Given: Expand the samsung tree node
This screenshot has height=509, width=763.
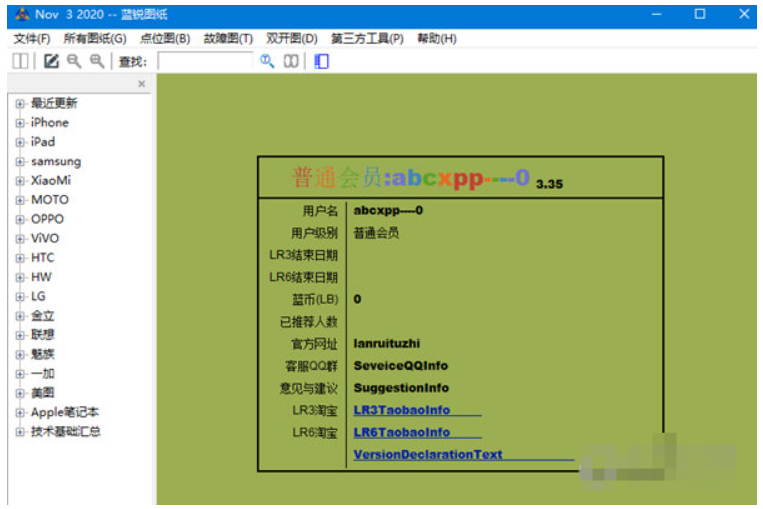Looking at the screenshot, I should pos(20,162).
